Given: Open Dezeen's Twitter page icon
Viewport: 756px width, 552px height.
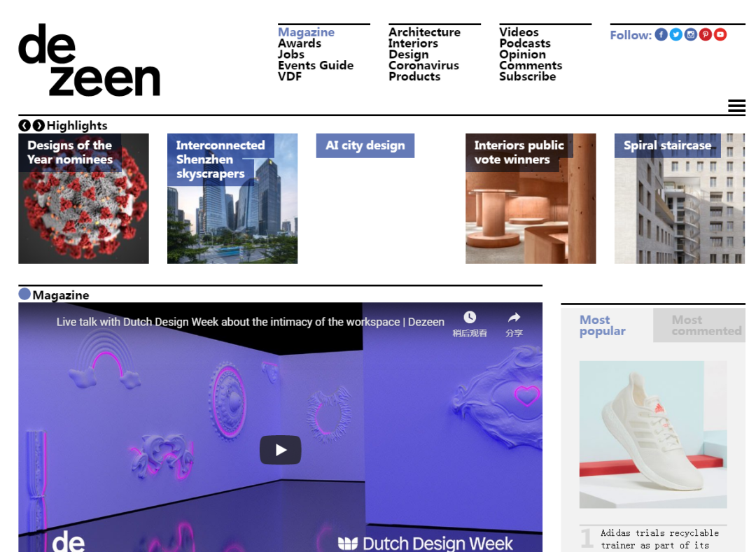Looking at the screenshot, I should [676, 35].
